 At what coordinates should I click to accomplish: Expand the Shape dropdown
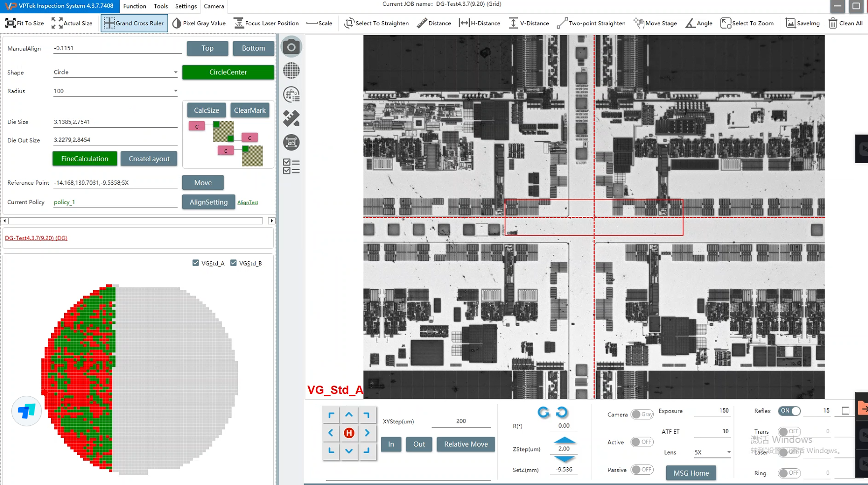tap(175, 72)
